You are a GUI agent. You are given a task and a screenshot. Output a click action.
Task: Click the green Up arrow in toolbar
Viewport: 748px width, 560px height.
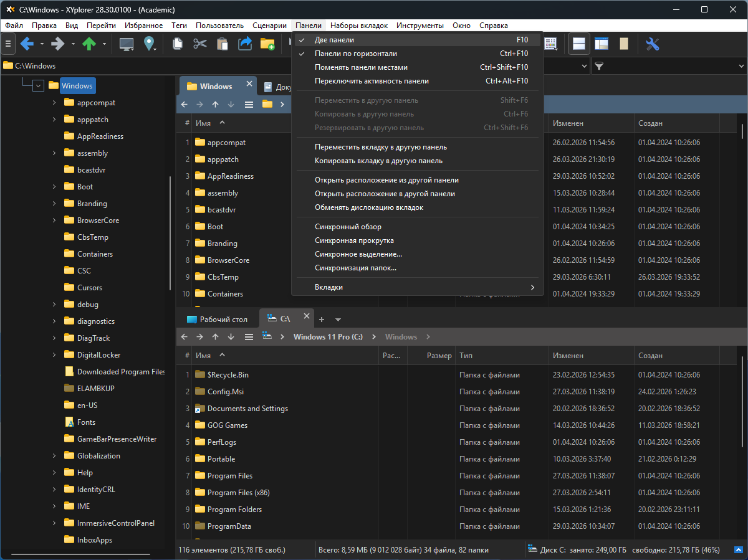click(x=89, y=44)
